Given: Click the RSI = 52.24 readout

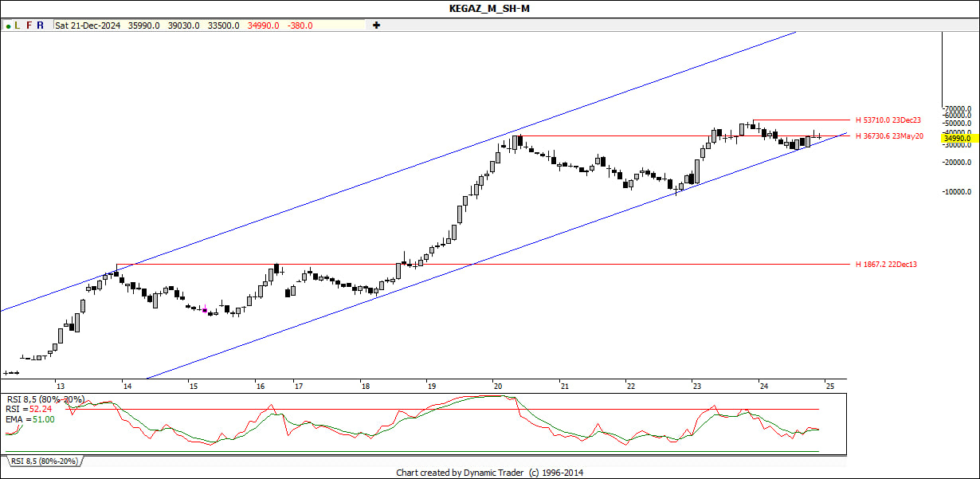Looking at the screenshot, I should click(30, 409).
